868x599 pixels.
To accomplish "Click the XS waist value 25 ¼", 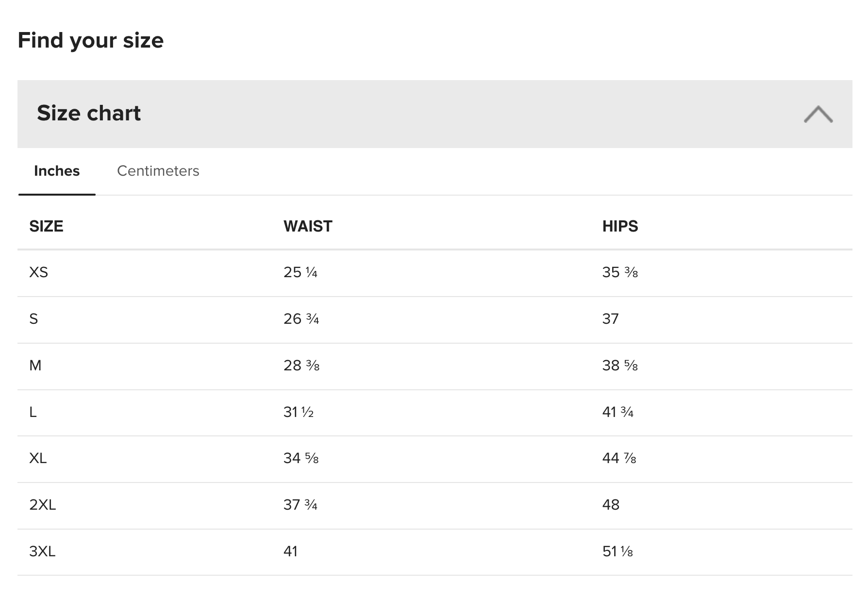I will coord(300,272).
